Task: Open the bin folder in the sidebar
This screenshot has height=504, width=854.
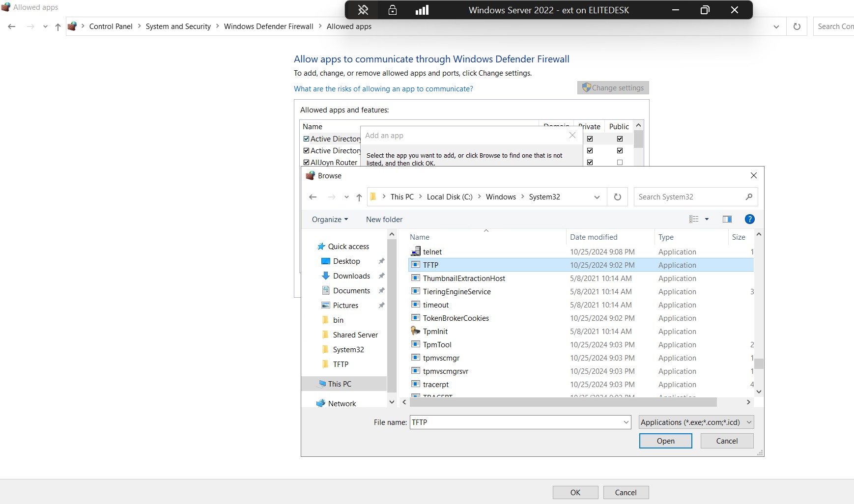Action: click(x=338, y=320)
